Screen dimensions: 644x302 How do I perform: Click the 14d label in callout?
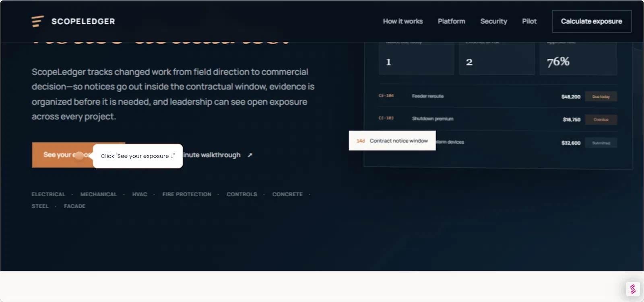(360, 141)
